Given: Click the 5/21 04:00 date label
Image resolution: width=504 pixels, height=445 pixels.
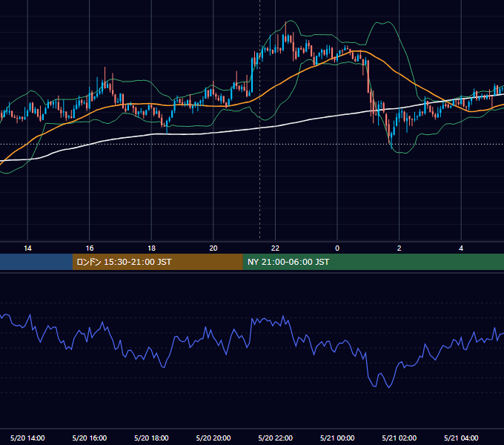Looking at the screenshot, I should 461,438.
